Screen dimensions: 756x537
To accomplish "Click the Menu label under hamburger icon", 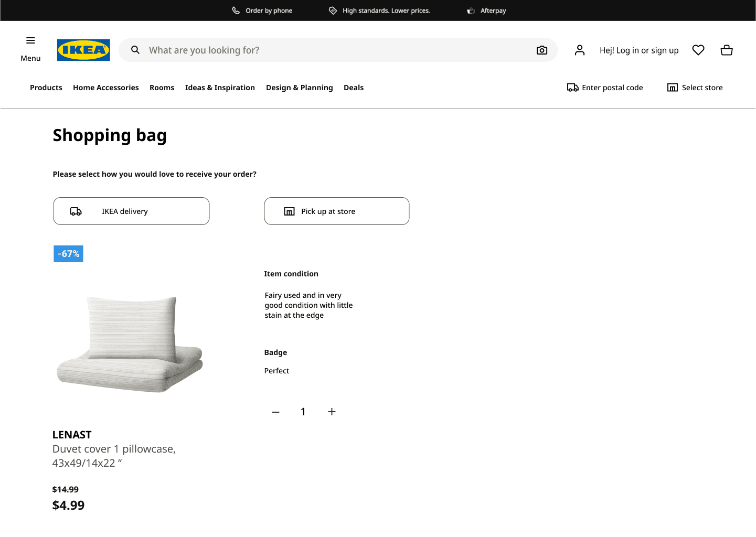I will pyautogui.click(x=30, y=58).
